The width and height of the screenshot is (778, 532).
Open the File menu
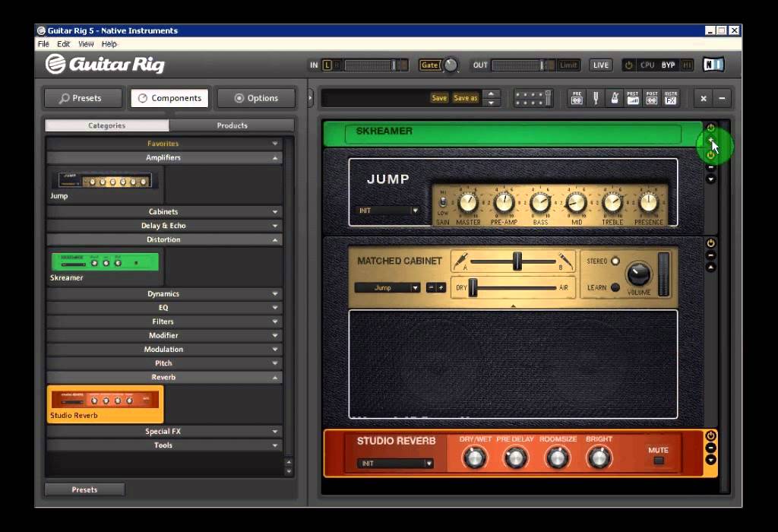click(x=43, y=44)
